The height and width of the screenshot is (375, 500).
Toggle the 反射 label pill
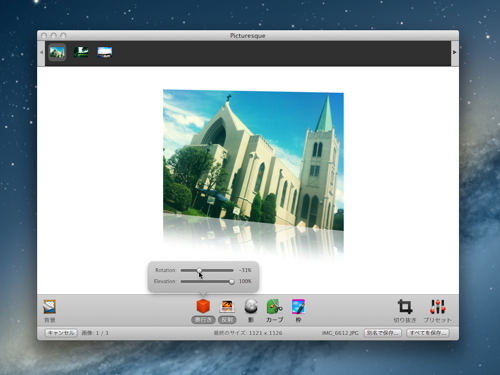227,320
